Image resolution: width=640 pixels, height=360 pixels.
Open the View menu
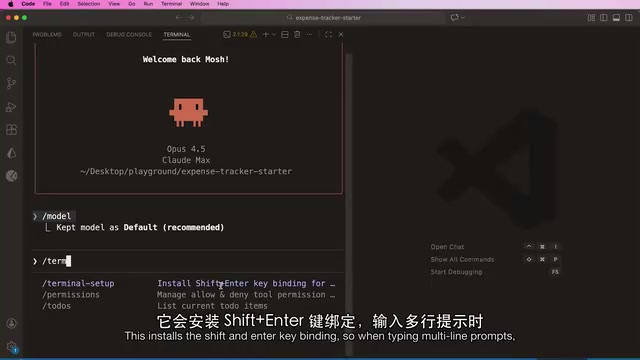click(114, 4)
